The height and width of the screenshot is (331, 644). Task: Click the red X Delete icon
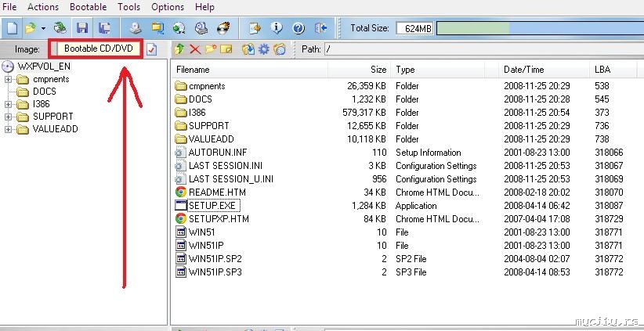[x=195, y=49]
